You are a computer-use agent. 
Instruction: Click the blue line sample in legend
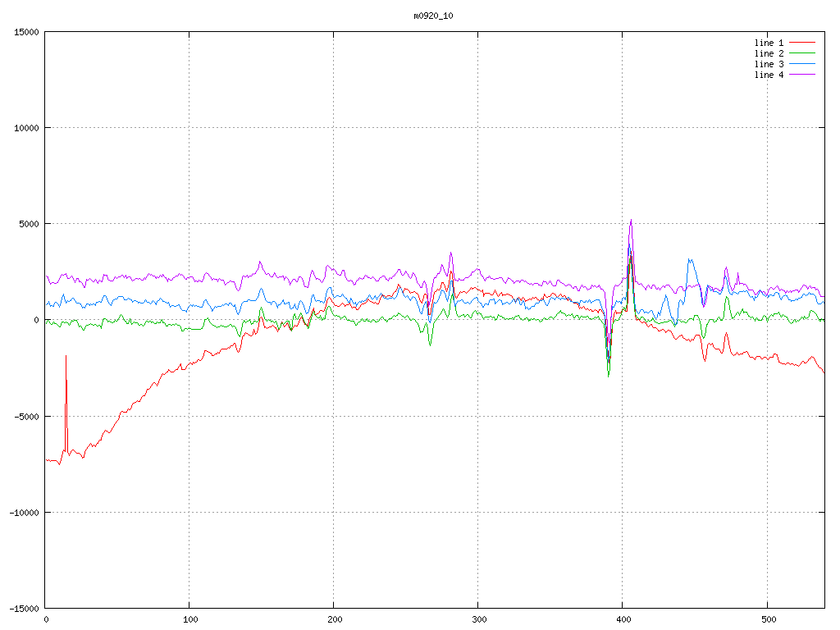(802, 64)
